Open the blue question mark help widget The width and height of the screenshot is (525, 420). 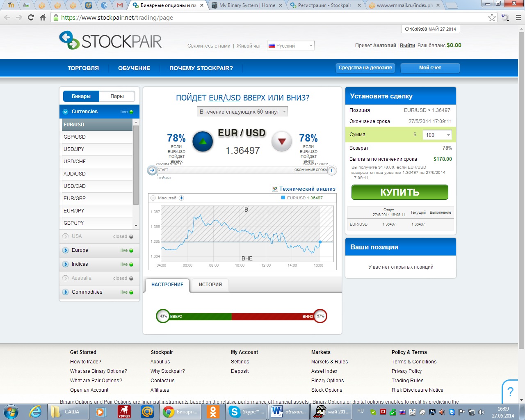(510, 392)
